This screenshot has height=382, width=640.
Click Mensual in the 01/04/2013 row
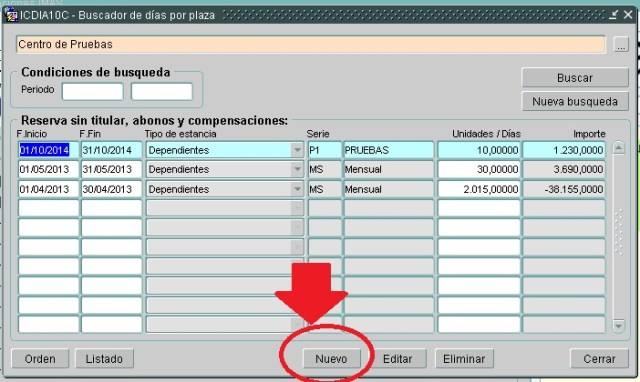pos(389,189)
